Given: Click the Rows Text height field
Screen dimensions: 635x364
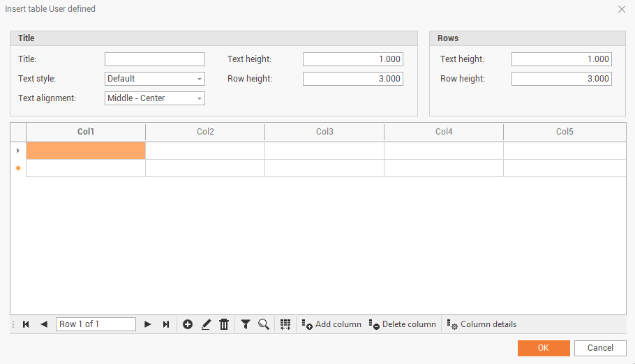Looking at the screenshot, I should pos(561,59).
